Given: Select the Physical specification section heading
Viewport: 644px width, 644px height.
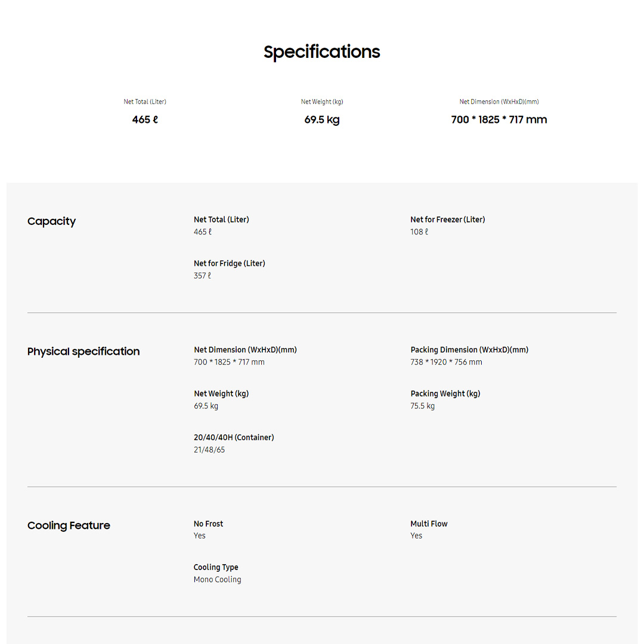Looking at the screenshot, I should 83,351.
